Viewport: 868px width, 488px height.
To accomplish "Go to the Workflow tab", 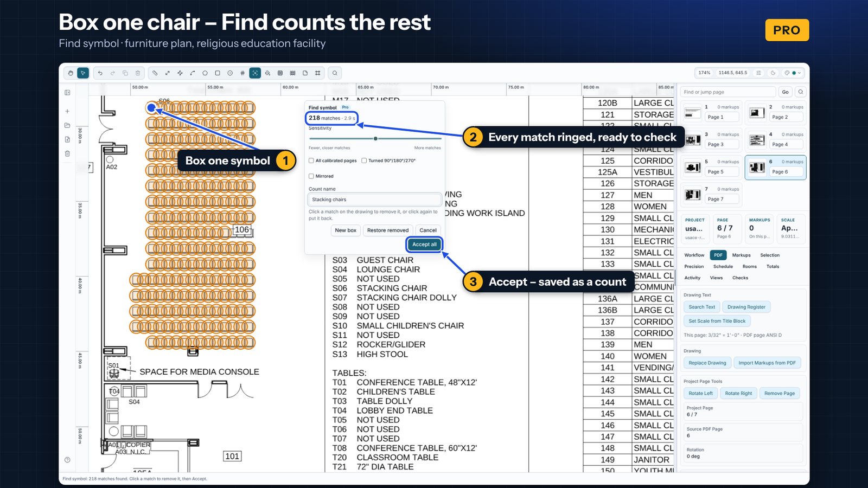I will click(x=694, y=255).
